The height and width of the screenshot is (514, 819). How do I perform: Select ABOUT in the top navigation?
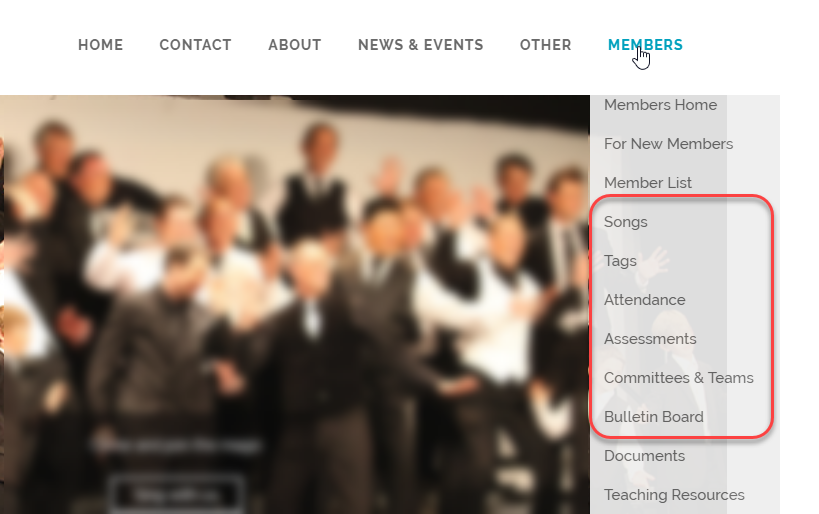295,45
